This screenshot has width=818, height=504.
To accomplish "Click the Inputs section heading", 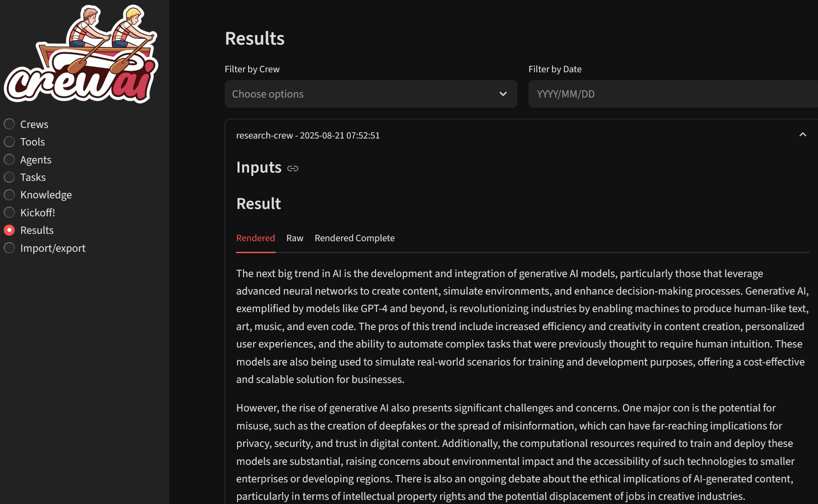I will [259, 168].
